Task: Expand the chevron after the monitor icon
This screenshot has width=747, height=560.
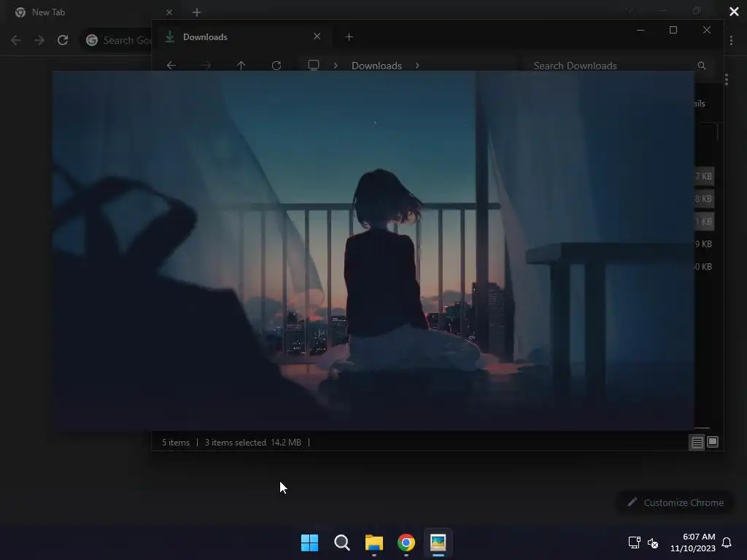Action: pyautogui.click(x=336, y=66)
